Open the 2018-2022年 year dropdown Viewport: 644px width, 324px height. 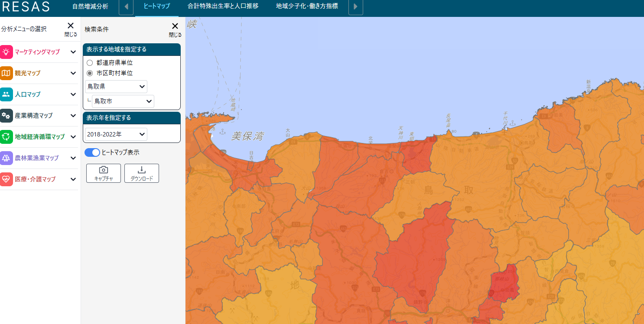(116, 134)
